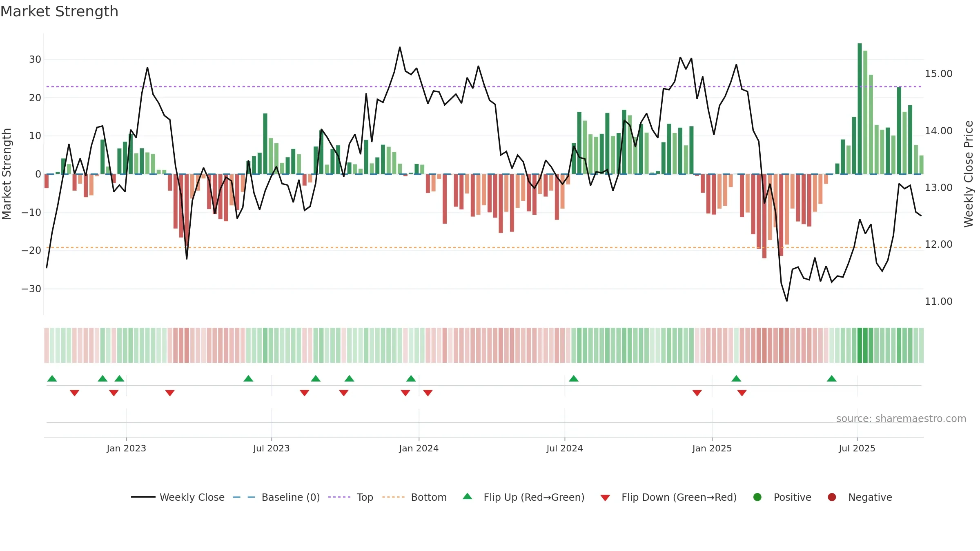Click the vertical Market Strength axis title
The image size is (980, 551).
7,174
